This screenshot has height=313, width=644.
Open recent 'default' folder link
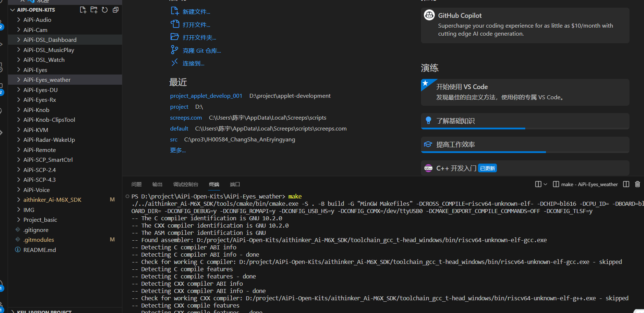tap(179, 128)
